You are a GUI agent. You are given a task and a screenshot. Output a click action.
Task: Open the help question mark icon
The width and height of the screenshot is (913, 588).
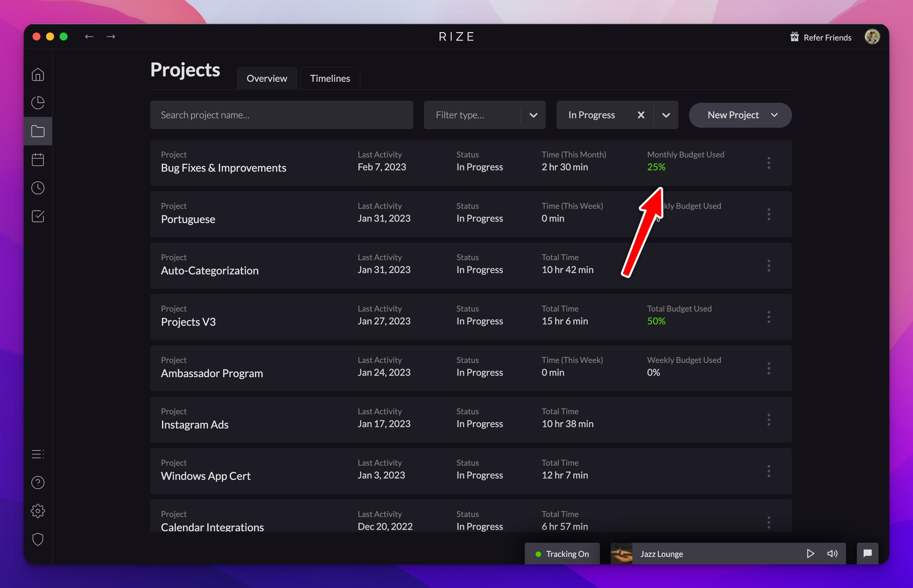point(38,483)
